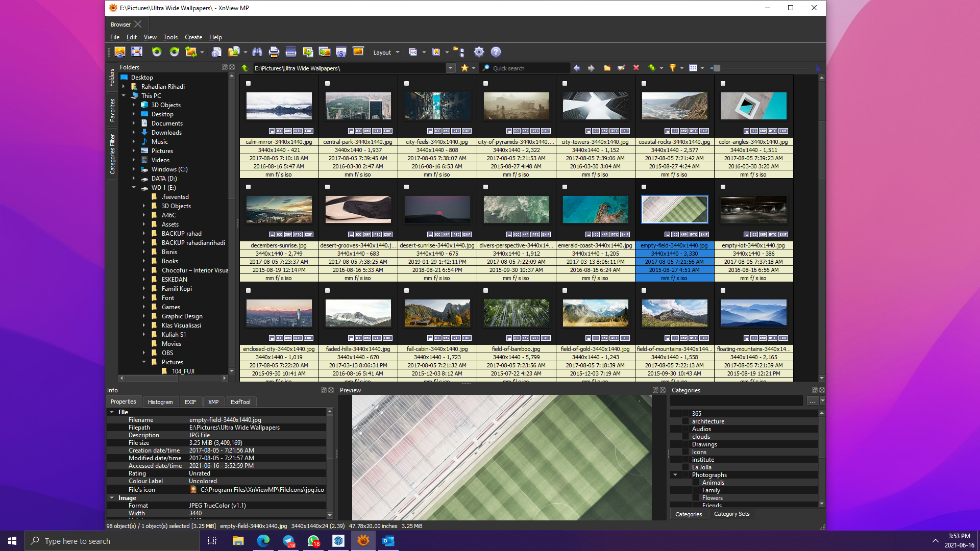This screenshot has width=980, height=551.
Task: Tick checkbox on empty-lot thumbnail
Action: tap(723, 187)
